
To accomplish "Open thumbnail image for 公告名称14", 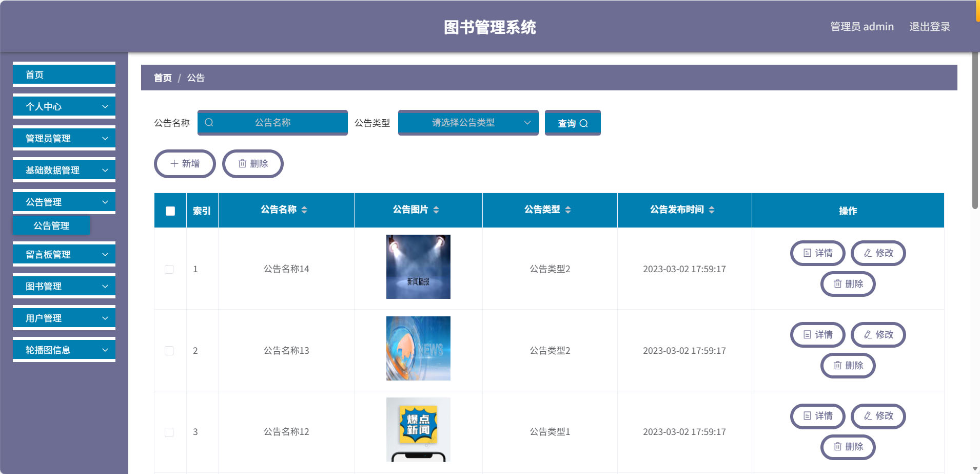I will pyautogui.click(x=418, y=267).
